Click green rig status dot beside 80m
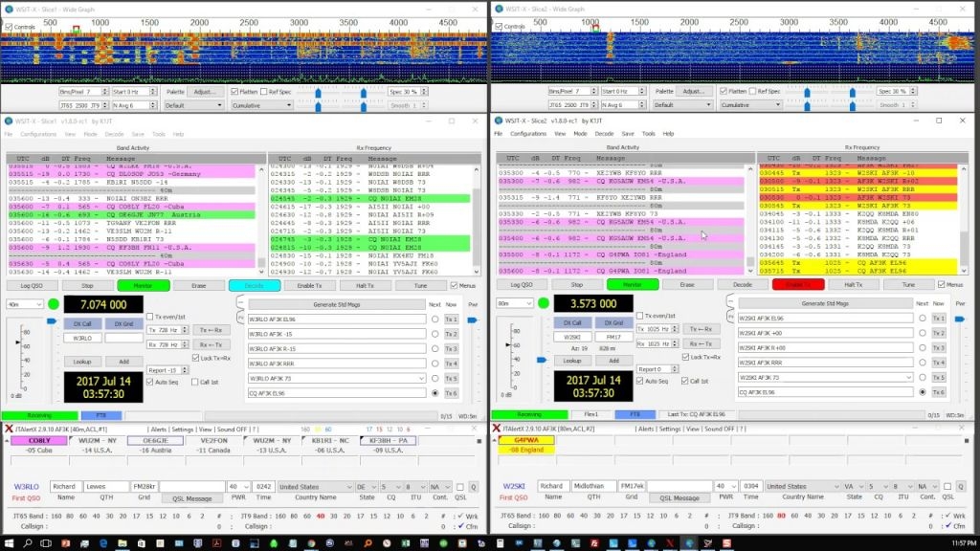This screenshot has height=551, width=980. coord(544,303)
